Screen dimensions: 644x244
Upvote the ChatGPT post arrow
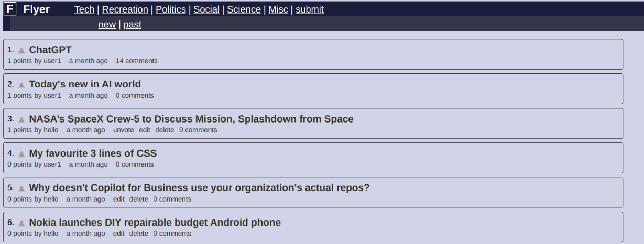point(21,51)
